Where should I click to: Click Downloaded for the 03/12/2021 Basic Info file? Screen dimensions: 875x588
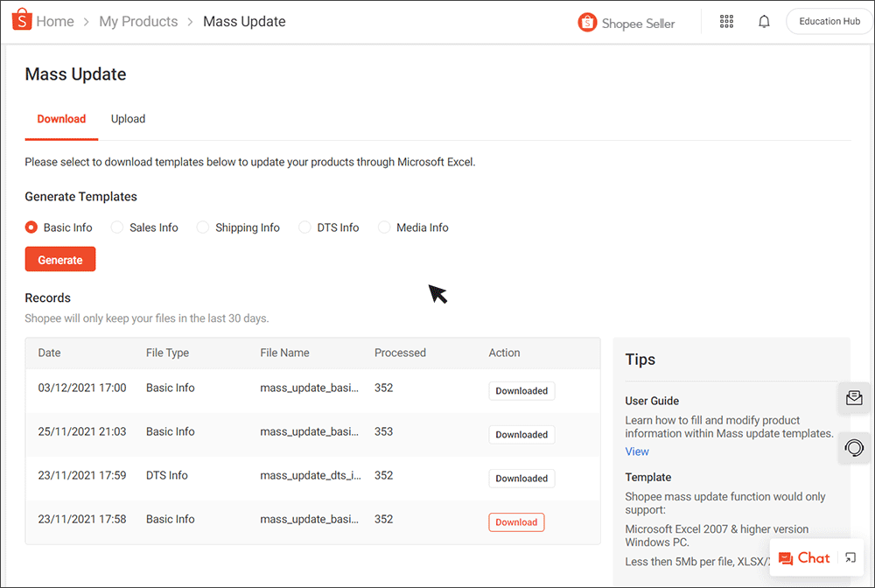(521, 390)
